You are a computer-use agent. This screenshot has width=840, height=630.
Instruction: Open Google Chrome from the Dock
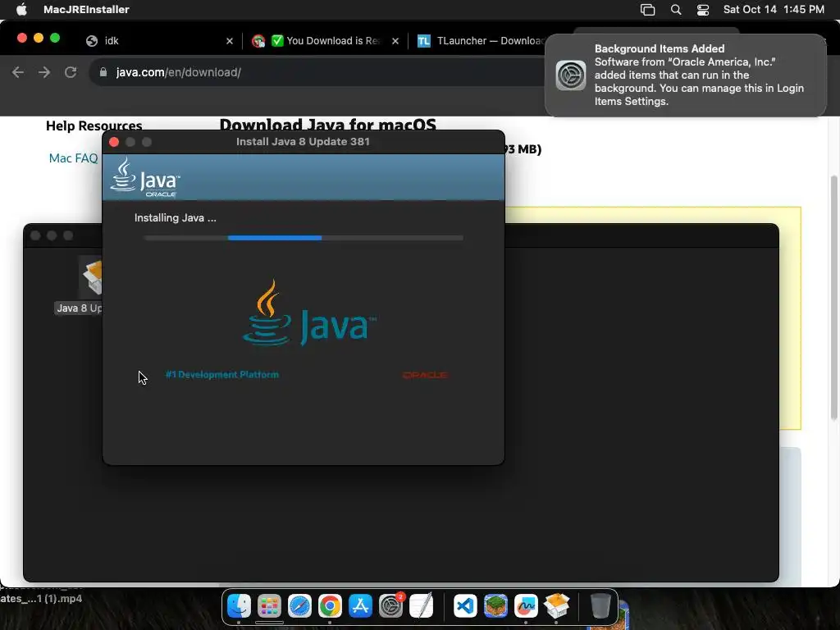pyautogui.click(x=330, y=606)
